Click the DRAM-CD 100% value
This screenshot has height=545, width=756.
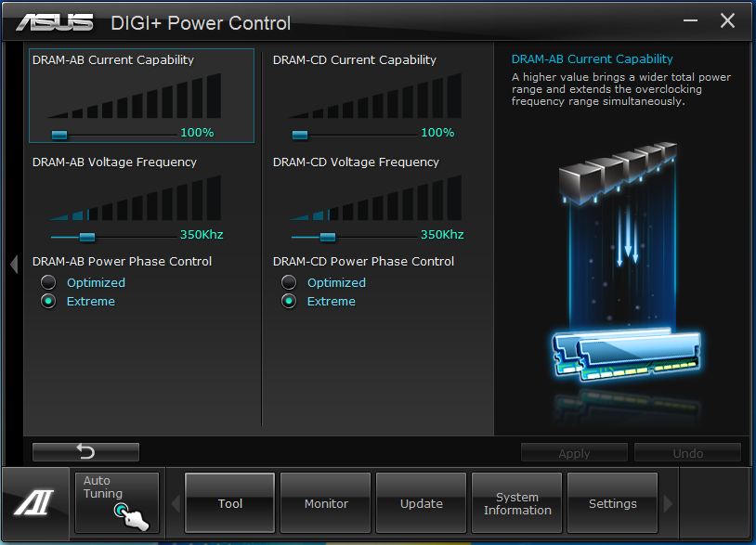click(437, 133)
